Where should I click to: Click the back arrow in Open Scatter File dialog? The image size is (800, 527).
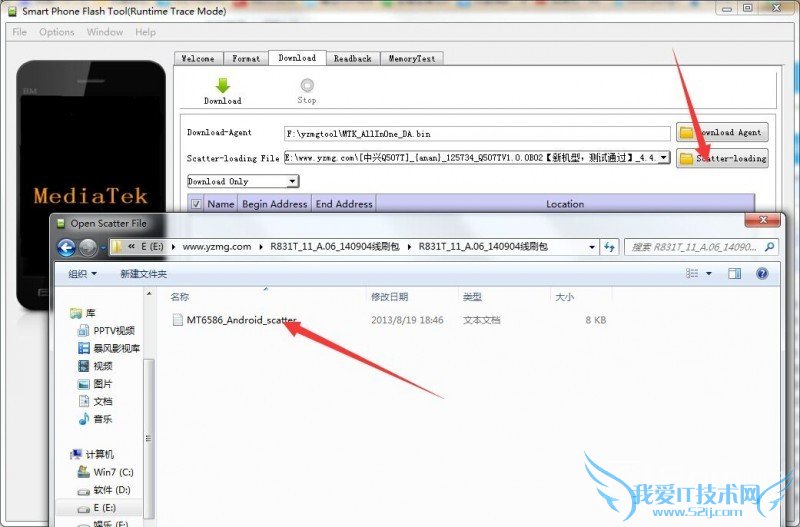66,247
